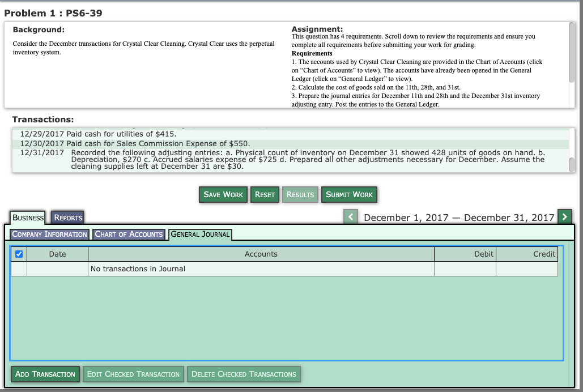Select 12/29/2017 utilities transaction row
The height and width of the screenshot is (392, 583).
coord(291,134)
